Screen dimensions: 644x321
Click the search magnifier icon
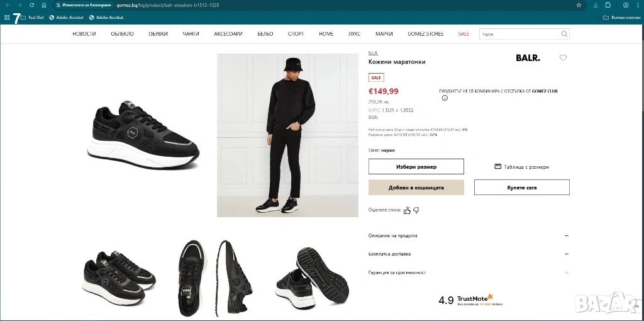(x=564, y=34)
